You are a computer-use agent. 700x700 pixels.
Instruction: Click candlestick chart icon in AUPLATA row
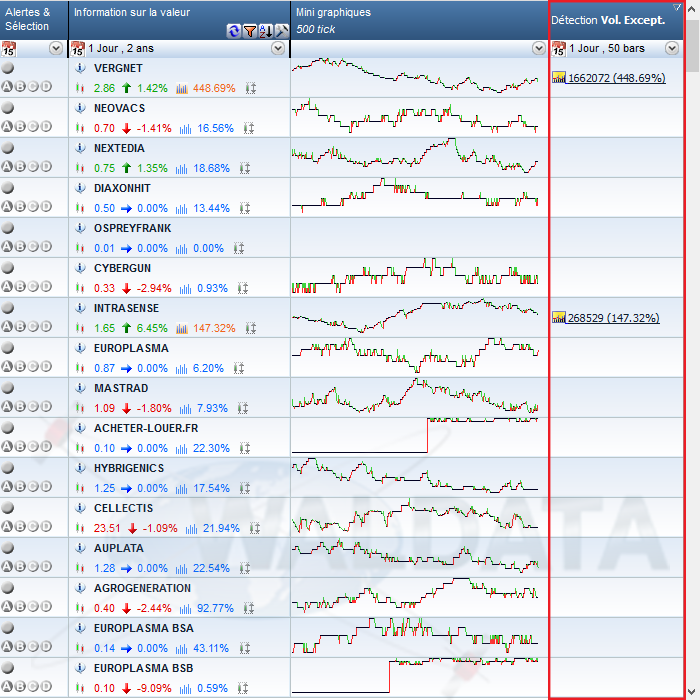coord(80,568)
